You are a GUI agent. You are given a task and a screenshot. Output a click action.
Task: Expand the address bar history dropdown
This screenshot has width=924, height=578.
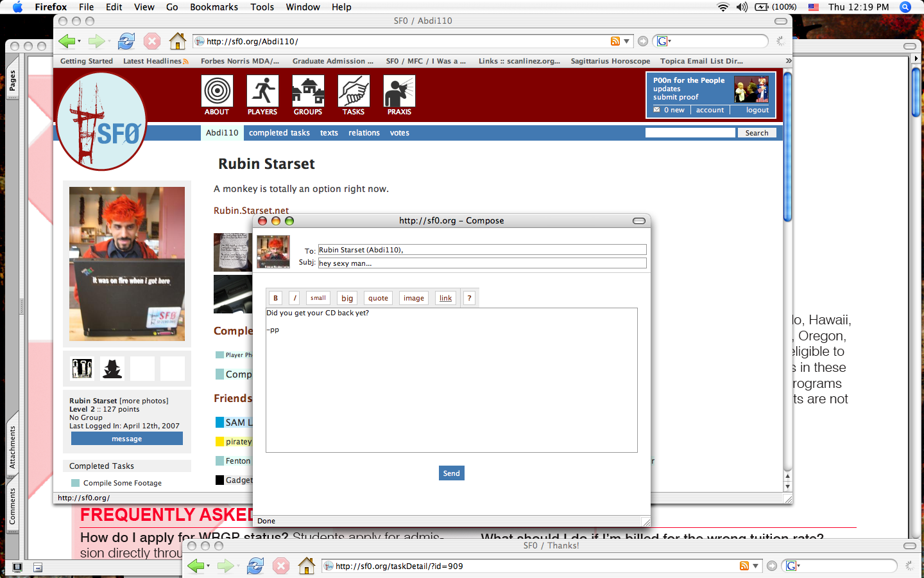(627, 42)
